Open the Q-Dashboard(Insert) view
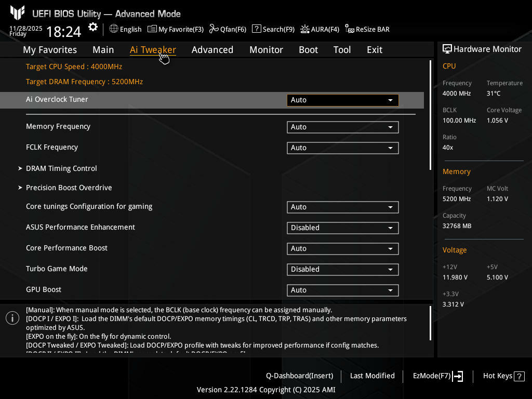This screenshot has width=532, height=399. (299, 376)
